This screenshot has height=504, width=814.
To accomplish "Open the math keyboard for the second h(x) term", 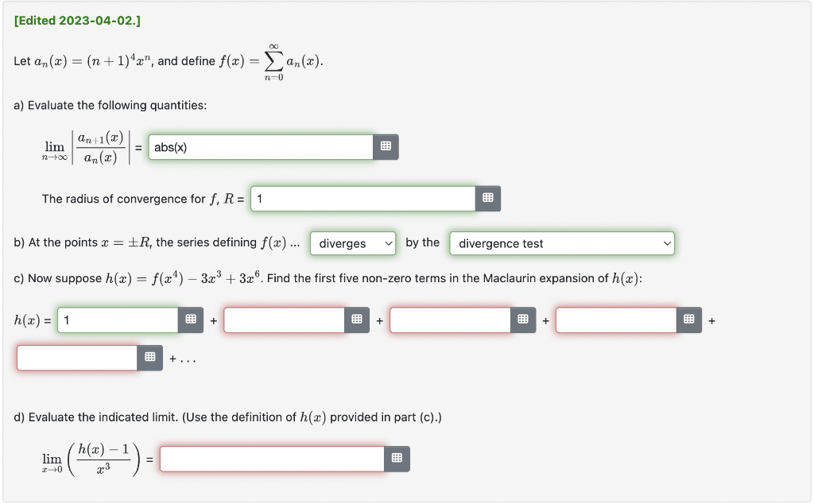I will coord(357,320).
